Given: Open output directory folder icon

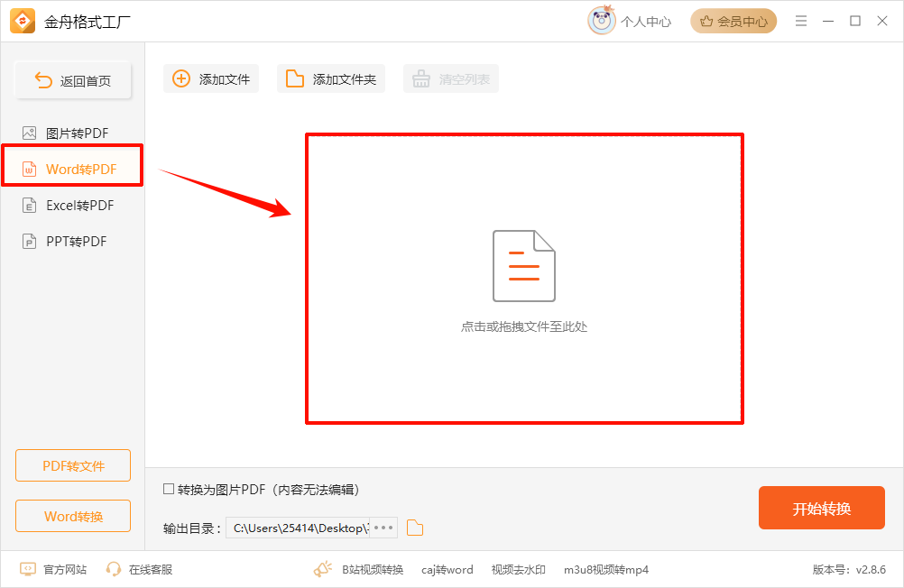Looking at the screenshot, I should [x=414, y=528].
